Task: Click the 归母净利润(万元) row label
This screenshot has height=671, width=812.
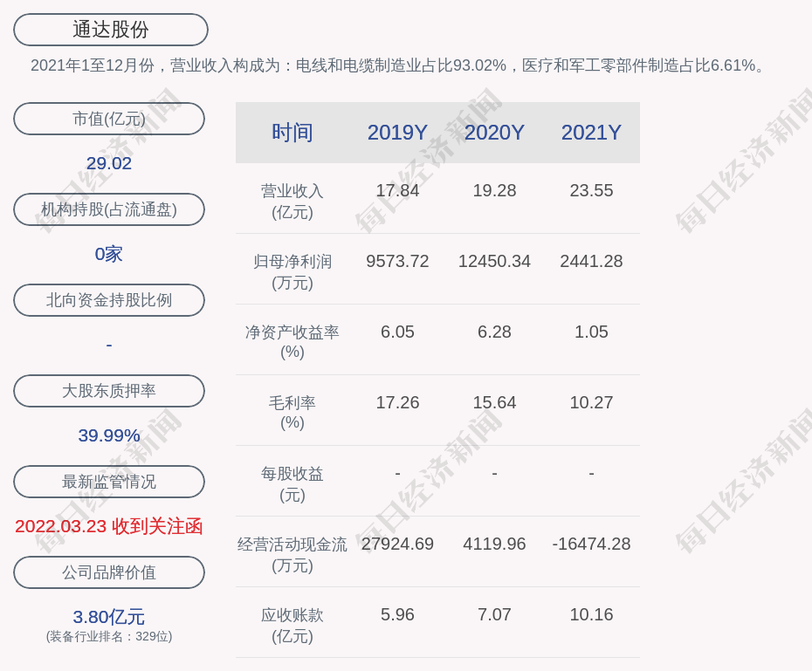Action: click(x=292, y=271)
